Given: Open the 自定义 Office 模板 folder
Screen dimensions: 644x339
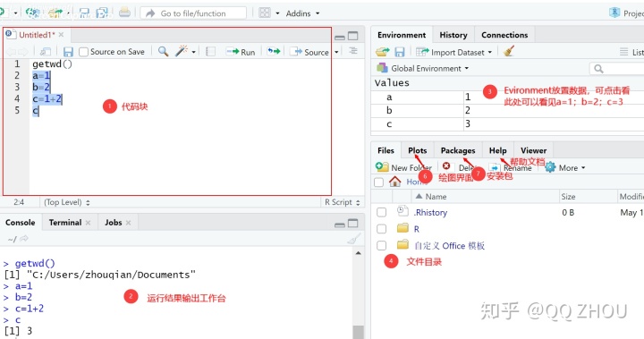Looking at the screenshot, I should 449,246.
